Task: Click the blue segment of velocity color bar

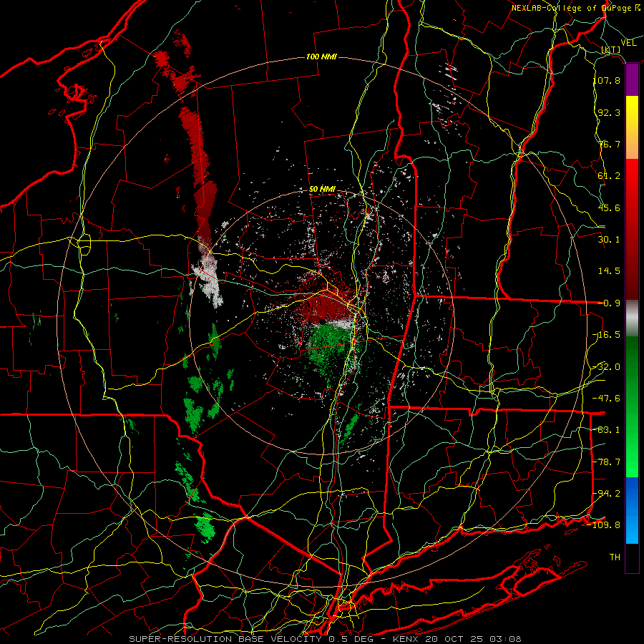Action: [x=632, y=510]
